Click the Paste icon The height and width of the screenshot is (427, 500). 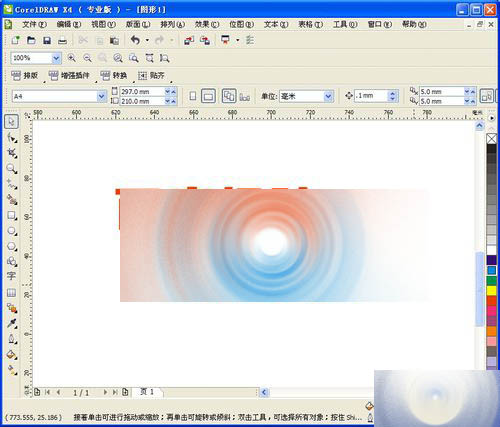pos(114,41)
